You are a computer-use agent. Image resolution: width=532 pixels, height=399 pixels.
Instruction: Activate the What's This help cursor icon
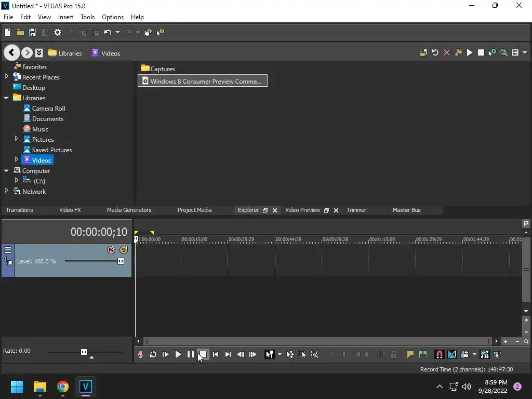click(160, 32)
